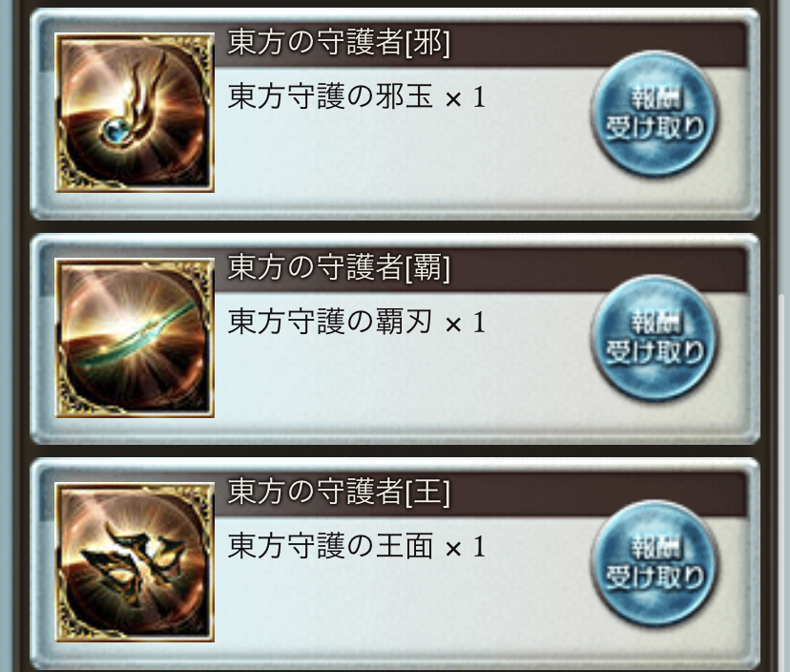Click empty area below 邪玉 reward text
Viewport: 790px width, 672px height.
[x=398, y=157]
